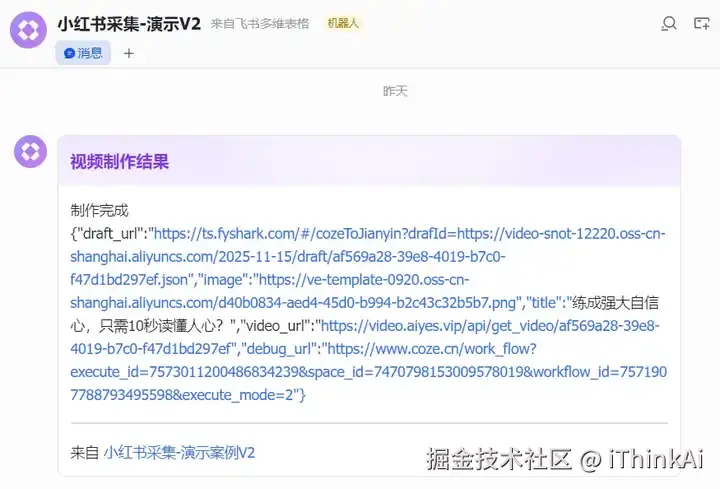Image resolution: width=720 pixels, height=489 pixels.
Task: Open the sender avatar beside the message card
Action: click(x=30, y=152)
